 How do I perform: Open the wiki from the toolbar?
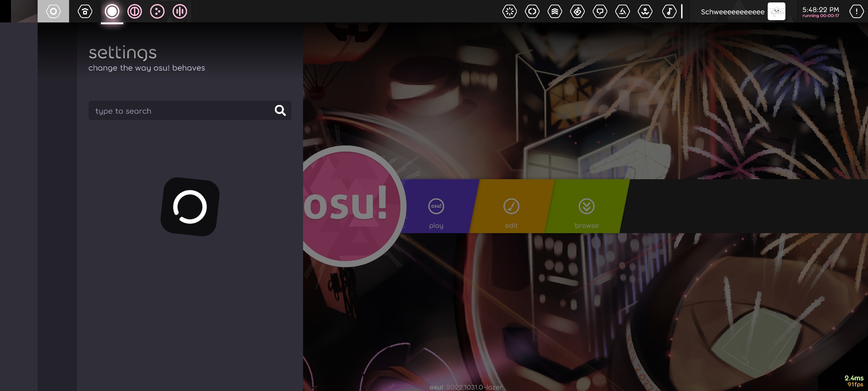(x=623, y=11)
